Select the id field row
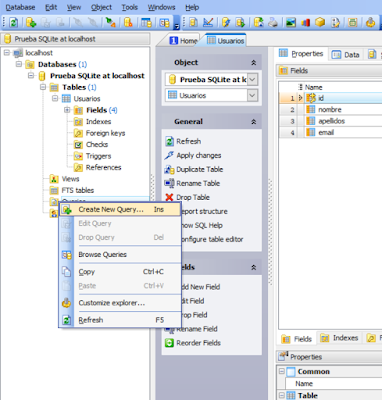 coord(331,98)
